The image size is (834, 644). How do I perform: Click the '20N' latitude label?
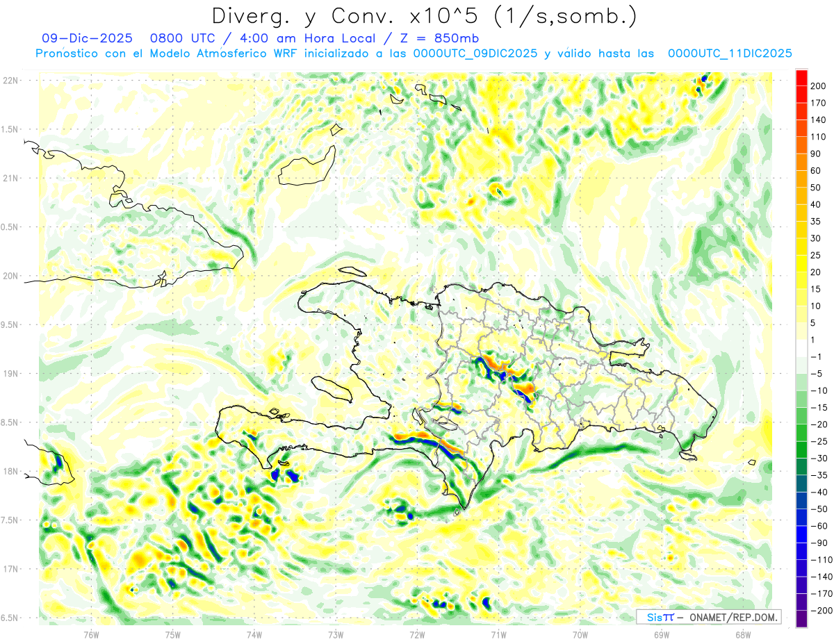[x=10, y=276]
